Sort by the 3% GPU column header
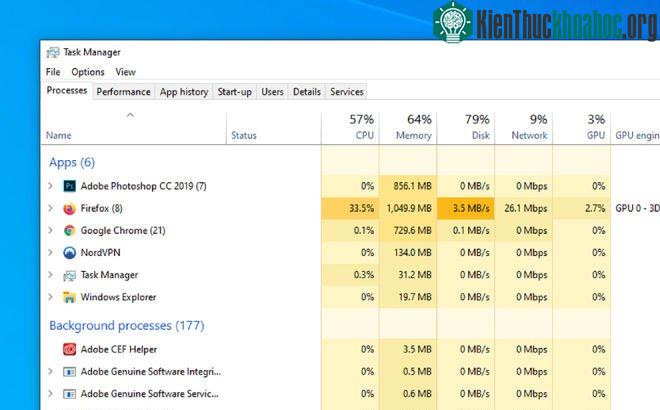 tap(582, 128)
